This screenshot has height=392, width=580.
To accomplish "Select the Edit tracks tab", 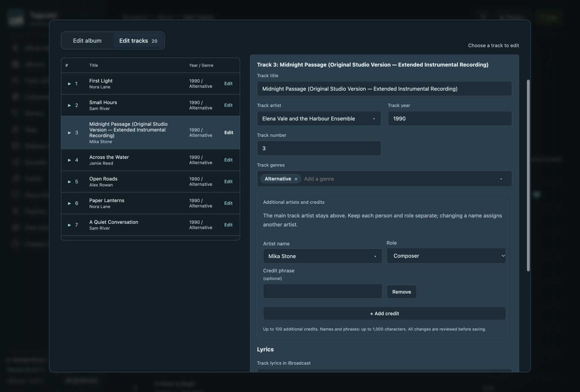I will pyautogui.click(x=138, y=41).
